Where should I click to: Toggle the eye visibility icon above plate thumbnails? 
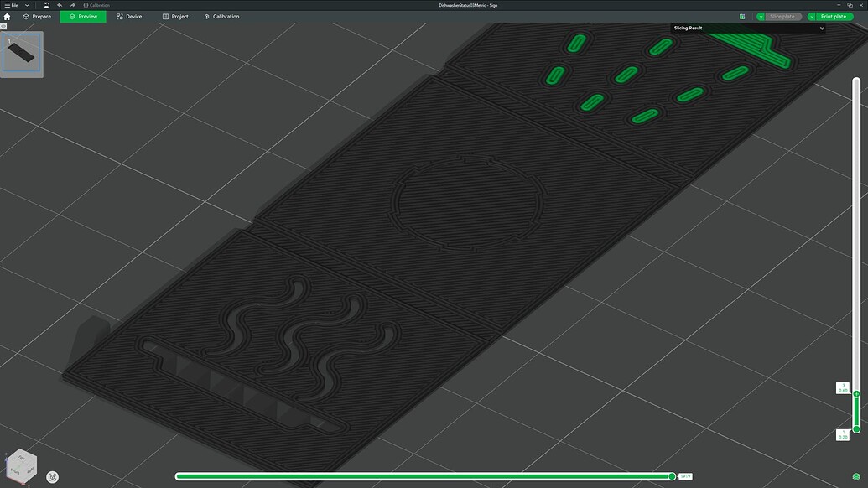pos(3,26)
